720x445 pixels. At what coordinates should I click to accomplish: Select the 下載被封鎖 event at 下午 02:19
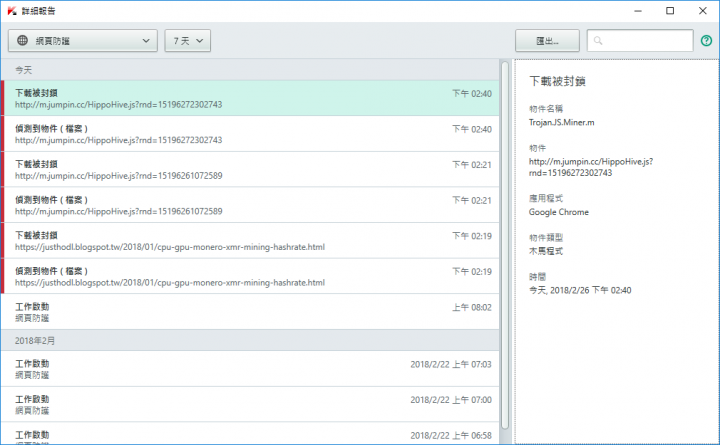[250, 241]
